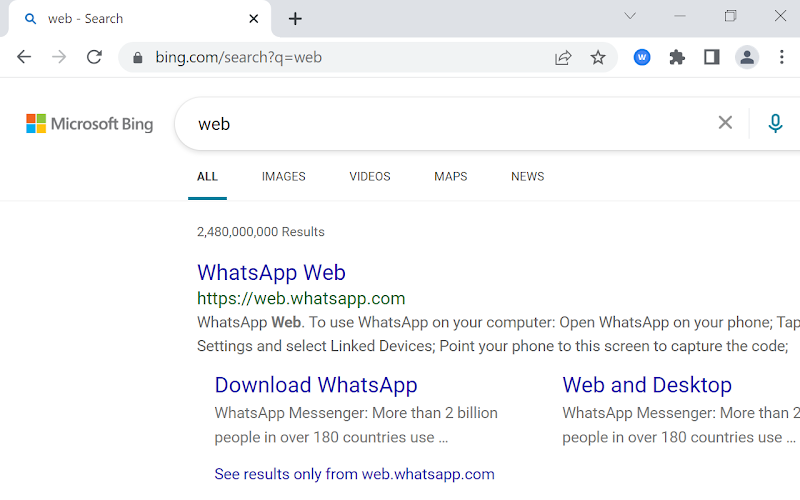Go back to the previous page

pyautogui.click(x=24, y=57)
